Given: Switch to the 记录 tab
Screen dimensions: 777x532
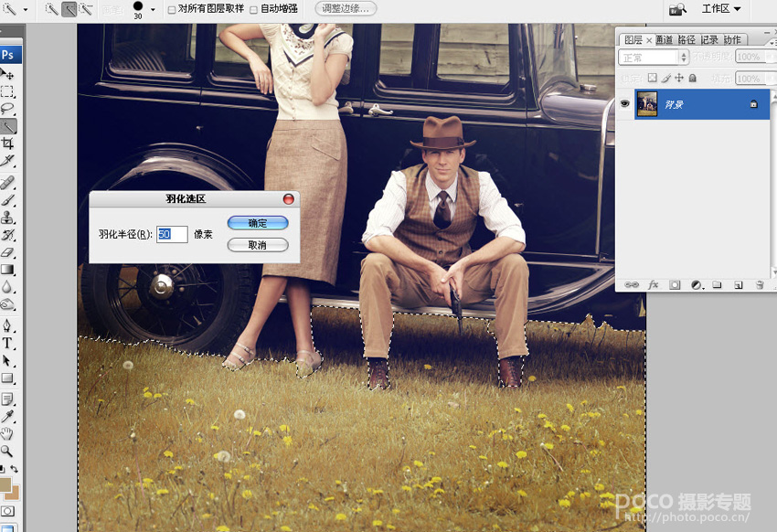Looking at the screenshot, I should (709, 39).
